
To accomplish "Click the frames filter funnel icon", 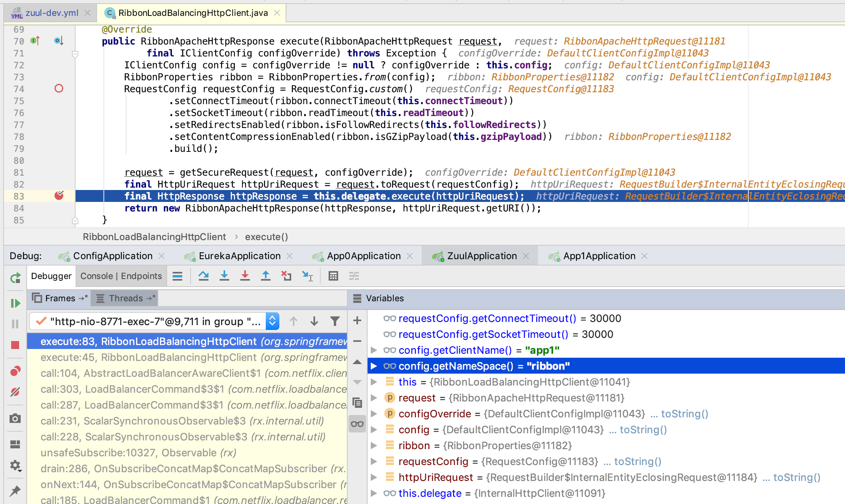I will click(335, 321).
